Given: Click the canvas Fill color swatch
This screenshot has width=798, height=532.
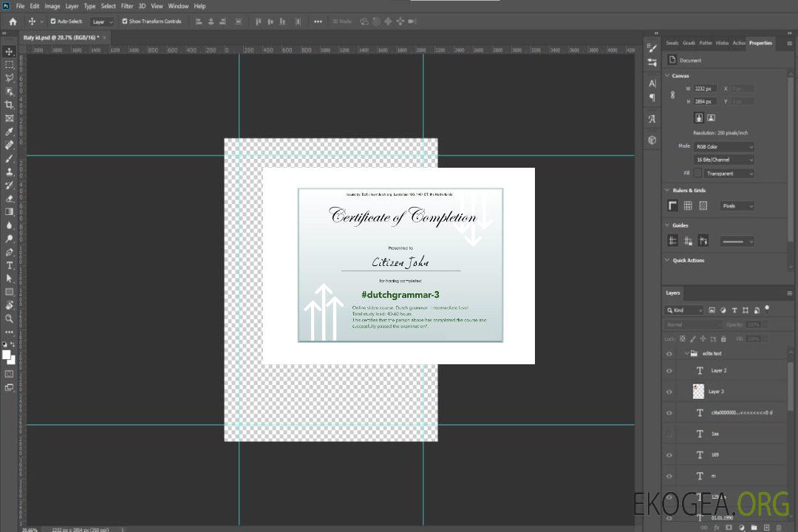Looking at the screenshot, I should tap(697, 174).
